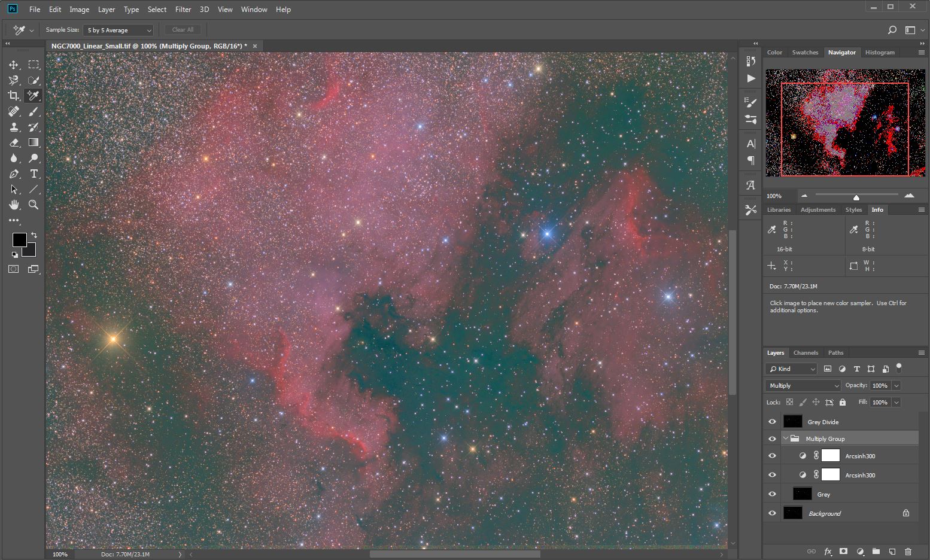Screen dimensions: 930x560
Task: Toggle visibility of the Grey layer
Action: click(x=772, y=494)
